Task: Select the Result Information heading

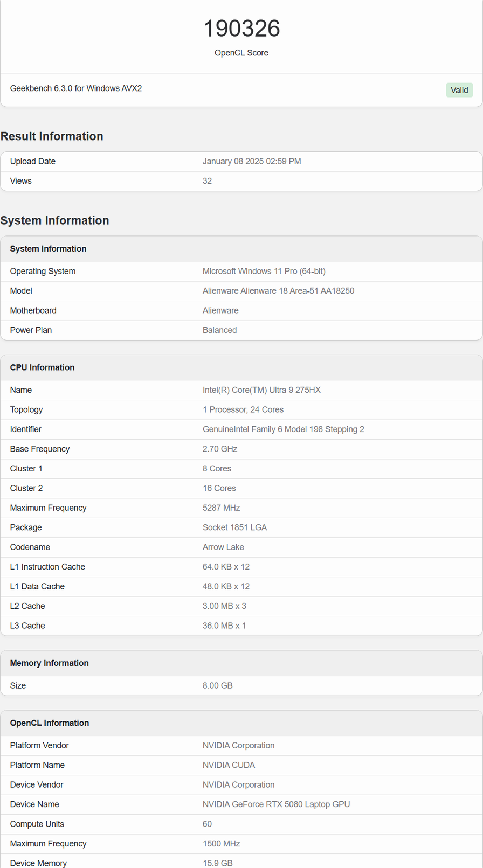Action: [x=52, y=136]
